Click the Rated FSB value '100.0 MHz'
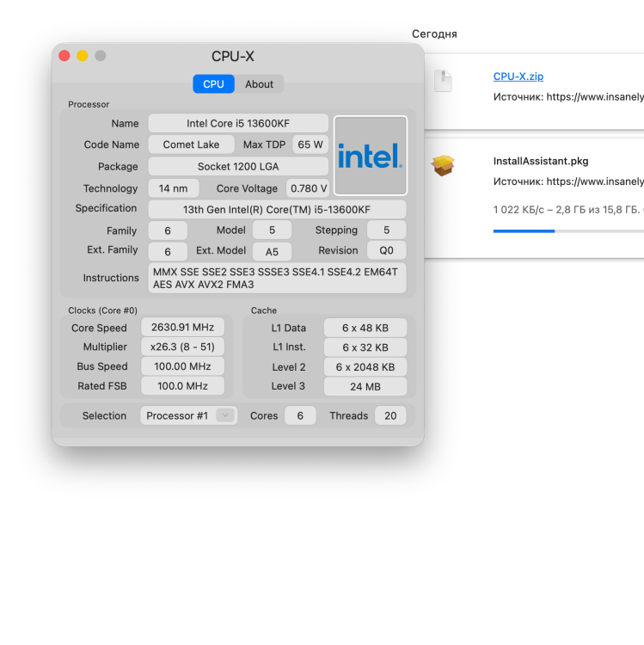 tap(182, 386)
